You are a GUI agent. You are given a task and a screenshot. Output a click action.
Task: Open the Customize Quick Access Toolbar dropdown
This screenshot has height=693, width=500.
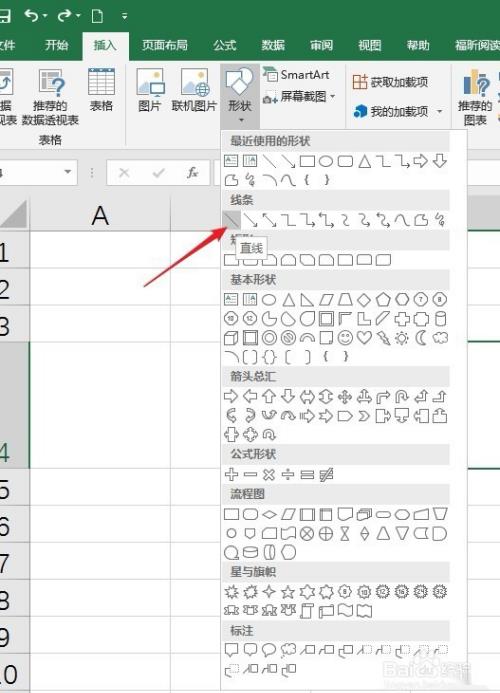(x=125, y=16)
